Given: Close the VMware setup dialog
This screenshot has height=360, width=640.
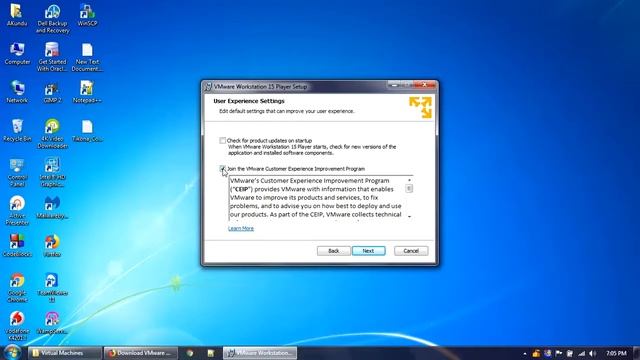Looking at the screenshot, I should click(424, 85).
